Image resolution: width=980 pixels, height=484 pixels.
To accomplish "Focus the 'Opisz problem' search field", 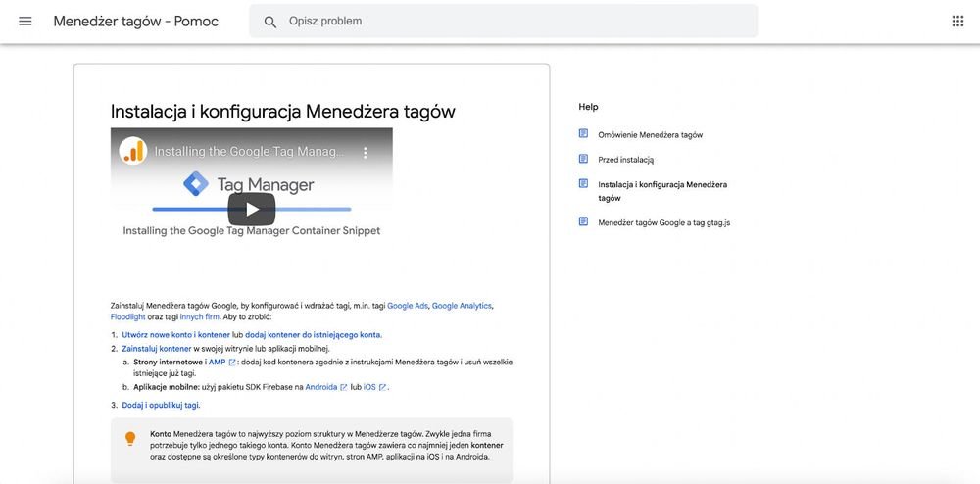I will pyautogui.click(x=503, y=22).
